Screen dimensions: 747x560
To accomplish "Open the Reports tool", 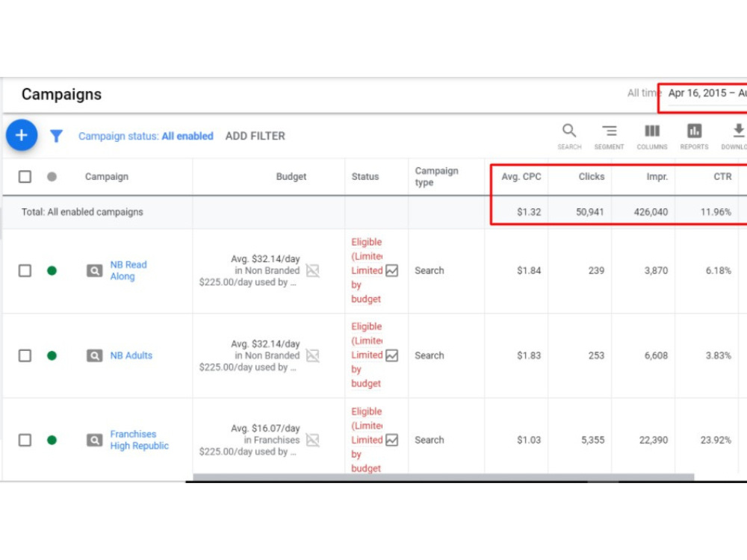I will pyautogui.click(x=694, y=136).
